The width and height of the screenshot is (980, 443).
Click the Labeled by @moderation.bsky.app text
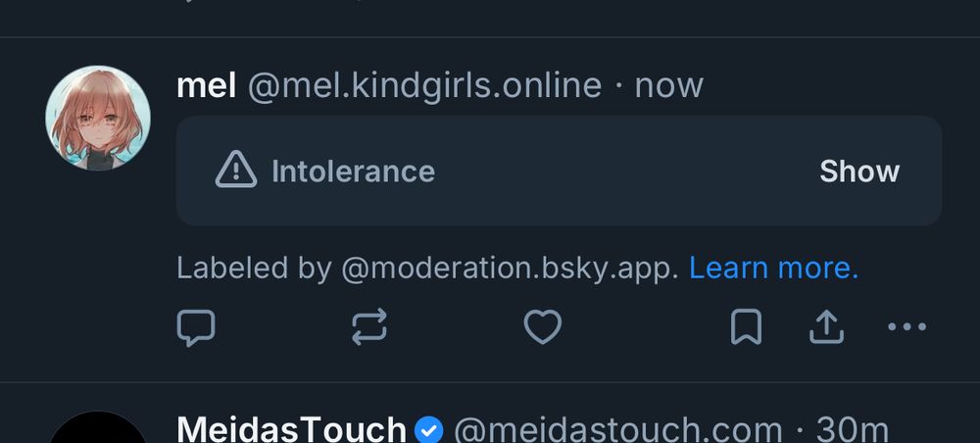coord(427,268)
